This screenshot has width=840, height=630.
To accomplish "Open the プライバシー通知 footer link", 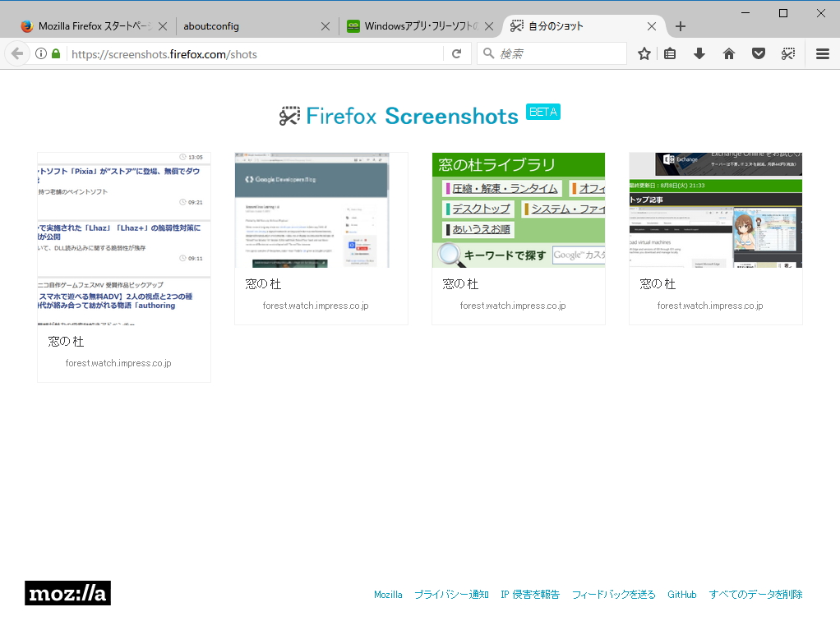I will pyautogui.click(x=451, y=594).
